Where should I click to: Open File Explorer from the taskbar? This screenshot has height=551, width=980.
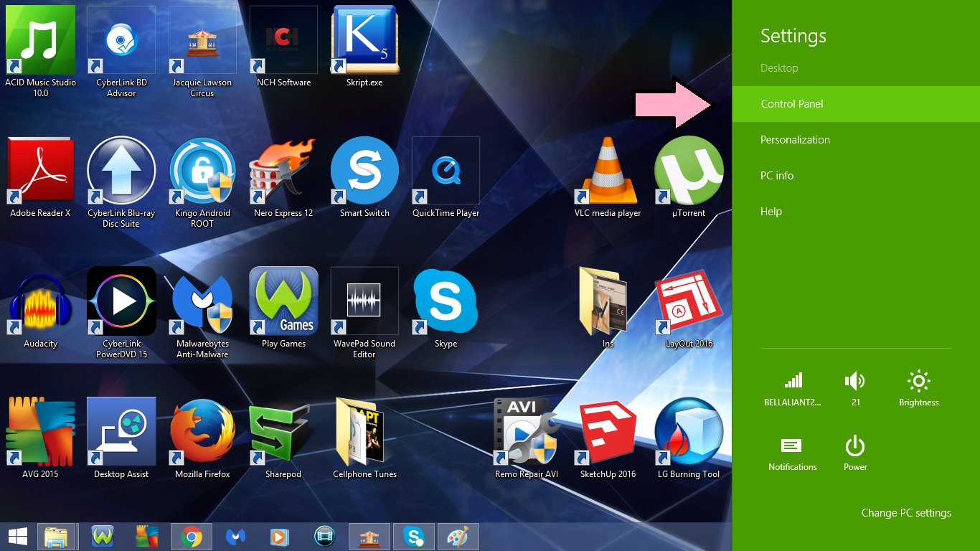tap(56, 537)
